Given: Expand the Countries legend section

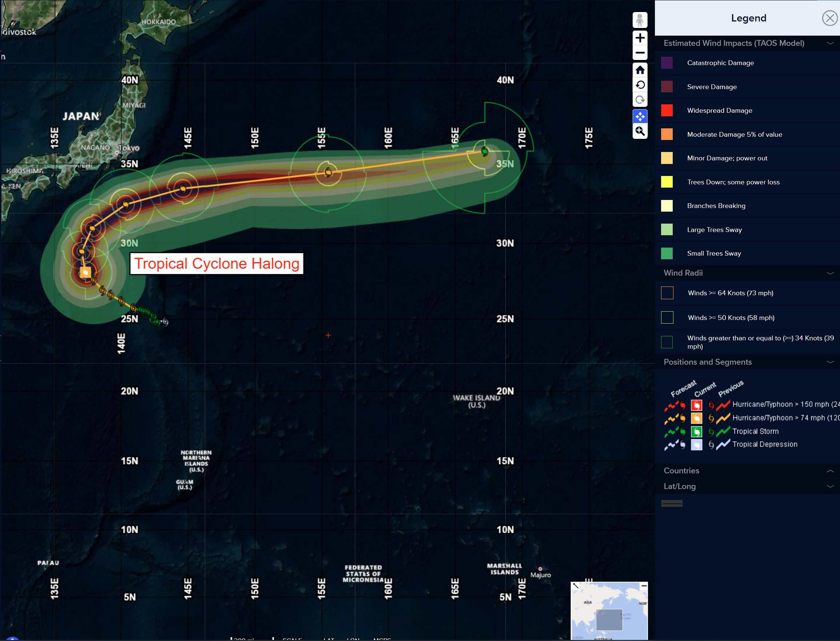Looking at the screenshot, I should (830, 471).
